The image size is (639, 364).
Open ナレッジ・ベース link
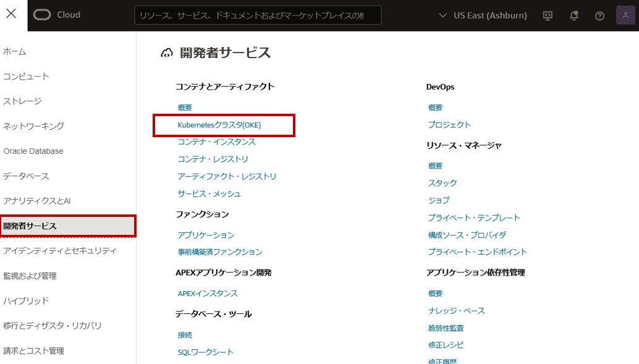click(x=457, y=311)
